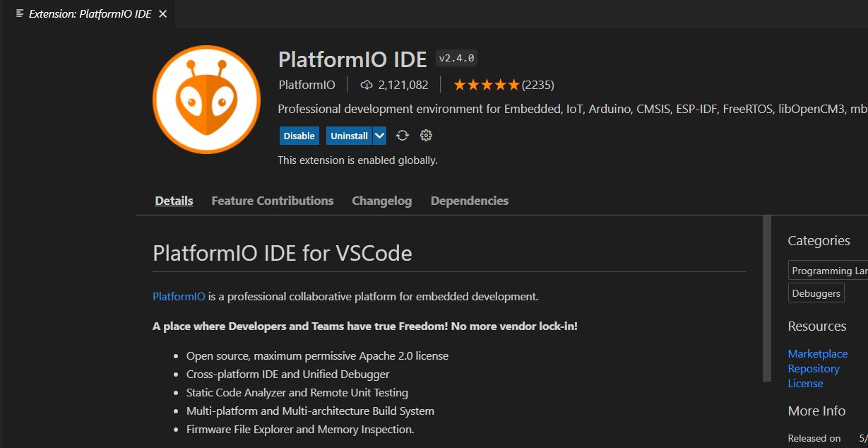
Task: Open the extension settings gear icon
Action: click(426, 136)
